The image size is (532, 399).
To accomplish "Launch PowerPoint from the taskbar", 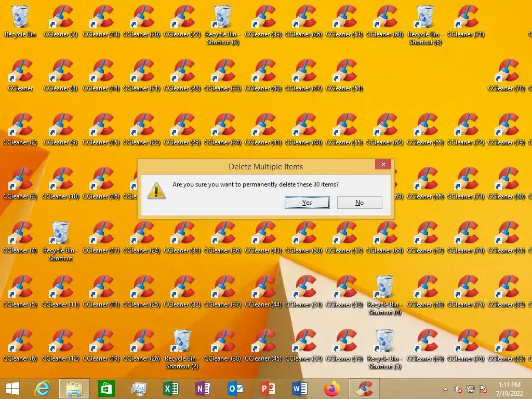I will (x=268, y=389).
